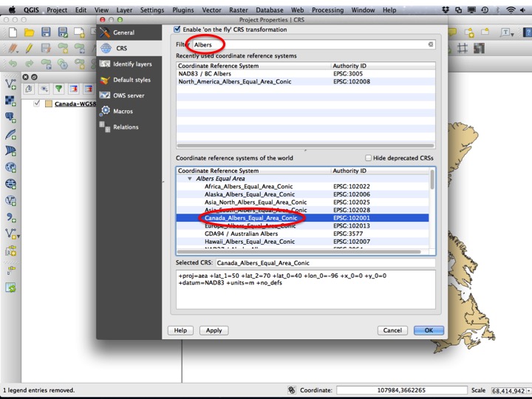Click the undo arrow icon
The height and width of the screenshot is (399, 532).
[13, 64]
